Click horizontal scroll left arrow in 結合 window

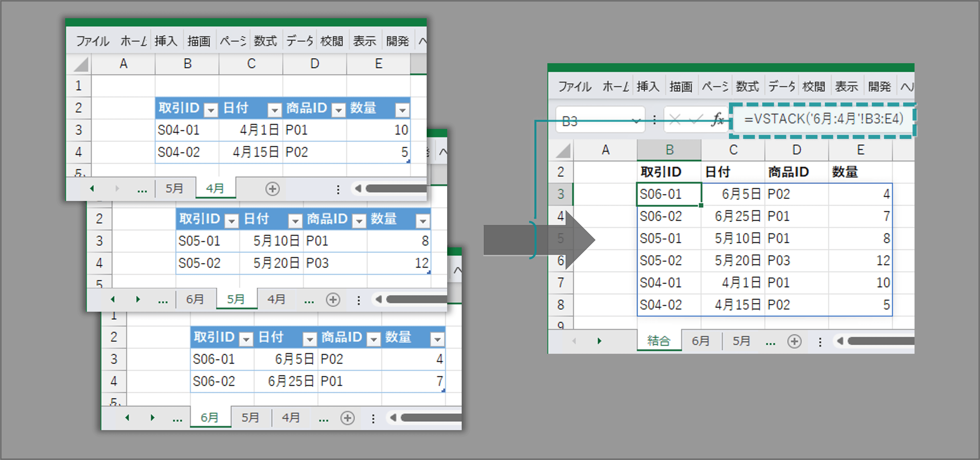pos(840,341)
